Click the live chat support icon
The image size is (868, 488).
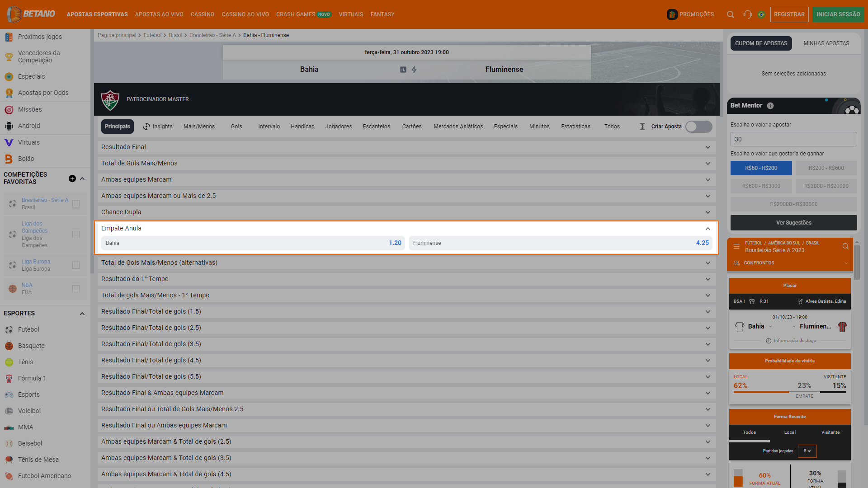coord(746,14)
